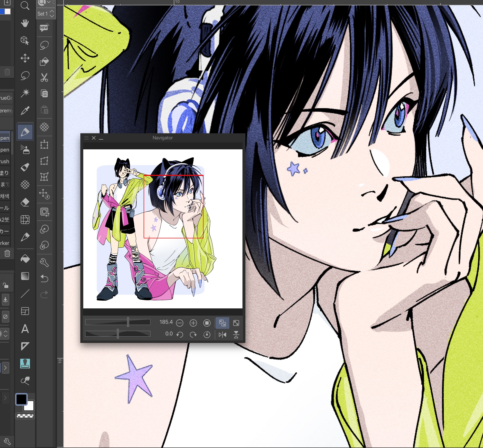Select the Eraser tool

[x=25, y=202]
